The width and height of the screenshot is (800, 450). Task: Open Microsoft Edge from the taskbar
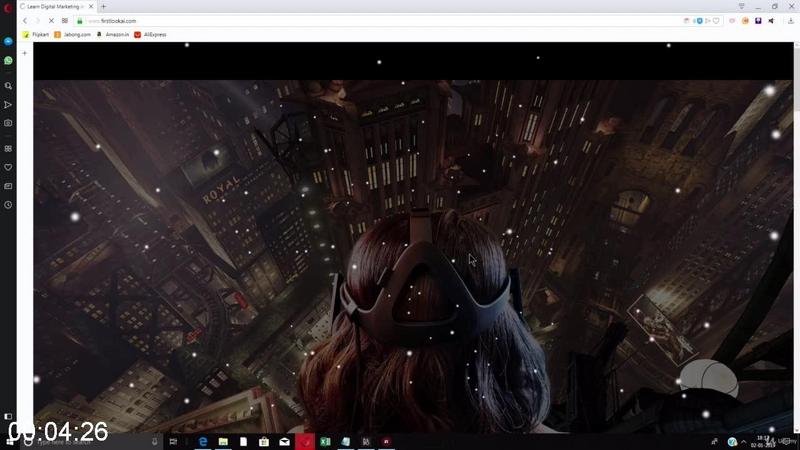(203, 442)
